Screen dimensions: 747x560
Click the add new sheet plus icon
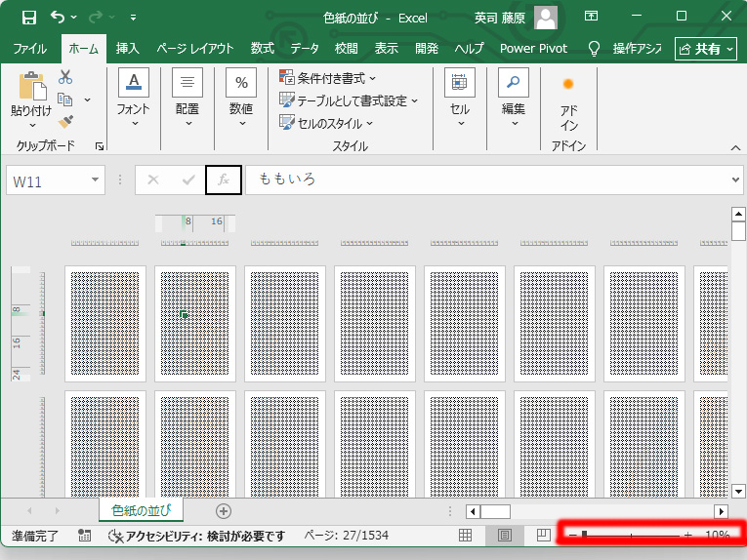pyautogui.click(x=224, y=511)
